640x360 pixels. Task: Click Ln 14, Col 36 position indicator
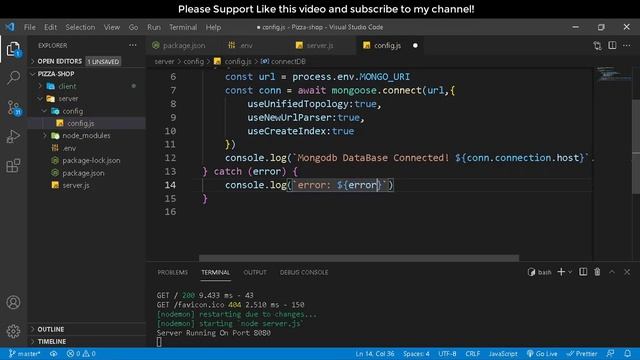[x=375, y=354]
